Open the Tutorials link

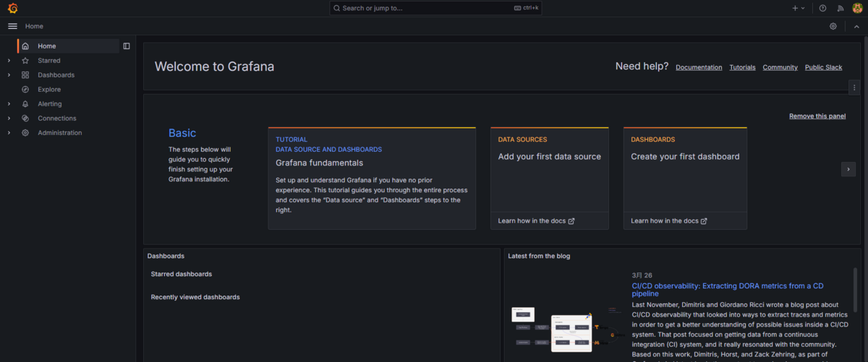pyautogui.click(x=742, y=67)
